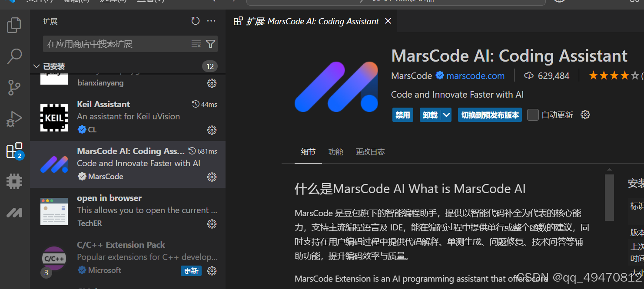Open settings gear for bianxianyang extension
644x289 pixels.
click(x=212, y=83)
